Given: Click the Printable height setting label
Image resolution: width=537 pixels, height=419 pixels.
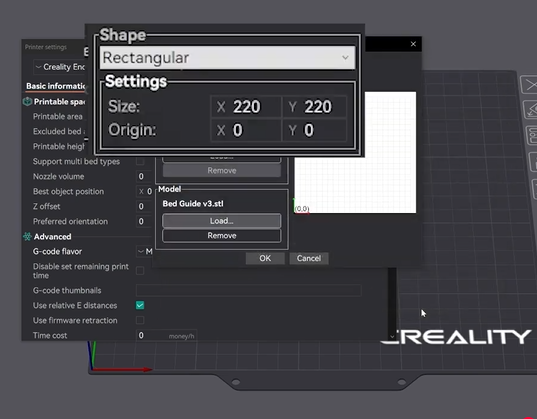Looking at the screenshot, I should click(x=59, y=147).
